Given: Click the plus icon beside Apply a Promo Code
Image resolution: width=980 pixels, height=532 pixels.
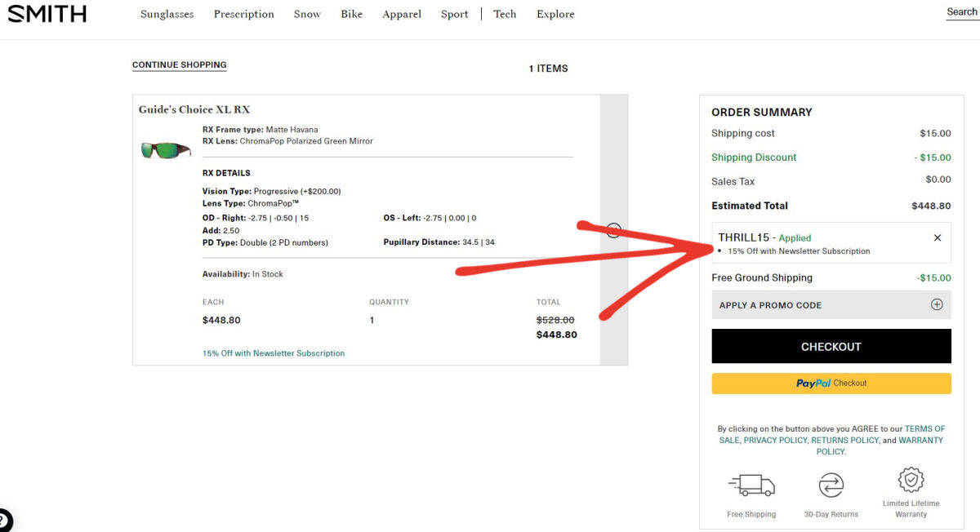Looking at the screenshot, I should coord(937,304).
